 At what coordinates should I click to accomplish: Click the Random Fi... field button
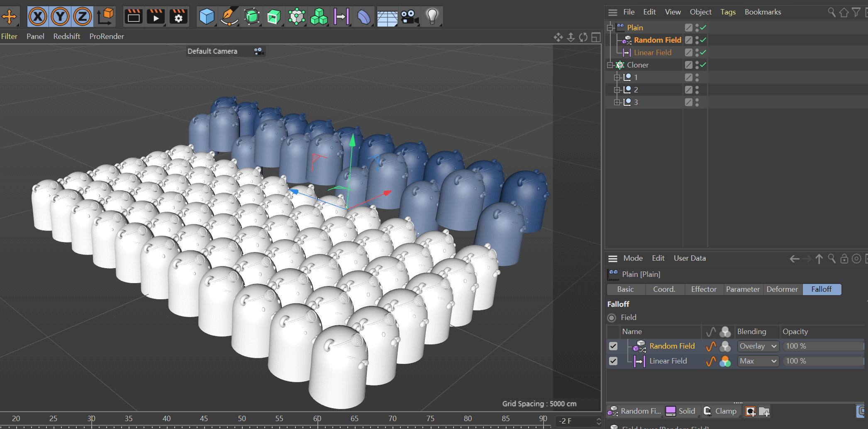[634, 411]
